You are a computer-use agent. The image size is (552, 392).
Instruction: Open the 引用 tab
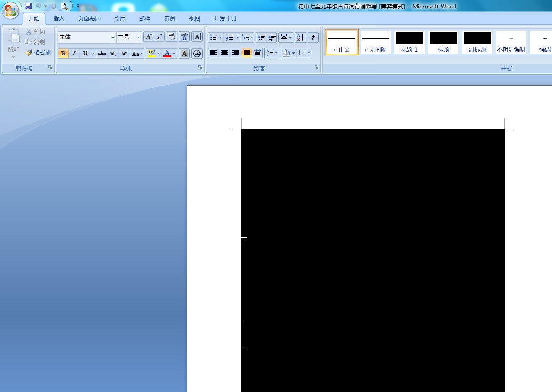(x=120, y=19)
